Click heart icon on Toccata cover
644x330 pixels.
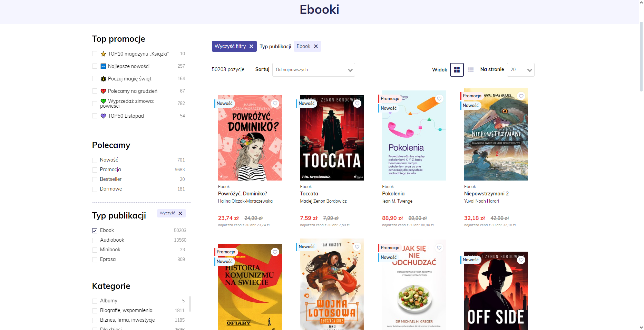(357, 103)
